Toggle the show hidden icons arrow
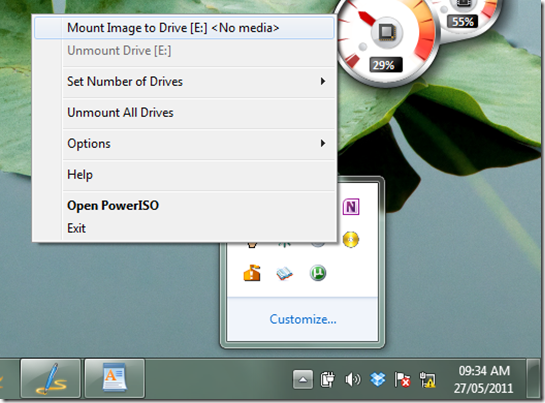Viewport: 545px width, 403px height. 303,380
